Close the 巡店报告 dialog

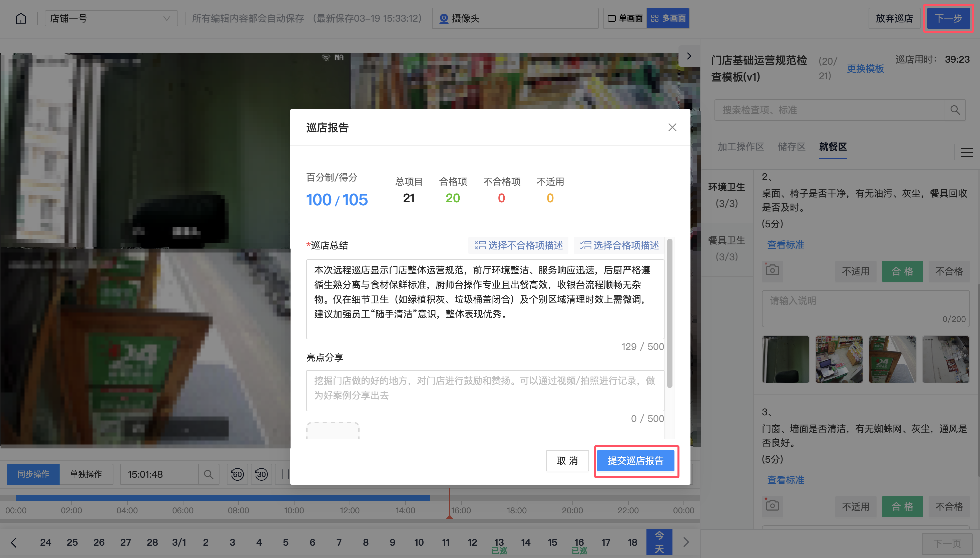click(672, 128)
